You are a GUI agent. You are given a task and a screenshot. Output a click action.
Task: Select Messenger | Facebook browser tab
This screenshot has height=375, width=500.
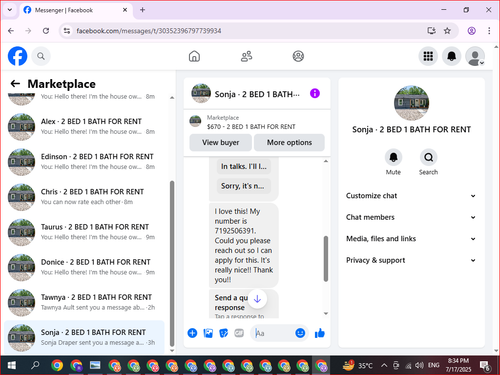click(76, 10)
